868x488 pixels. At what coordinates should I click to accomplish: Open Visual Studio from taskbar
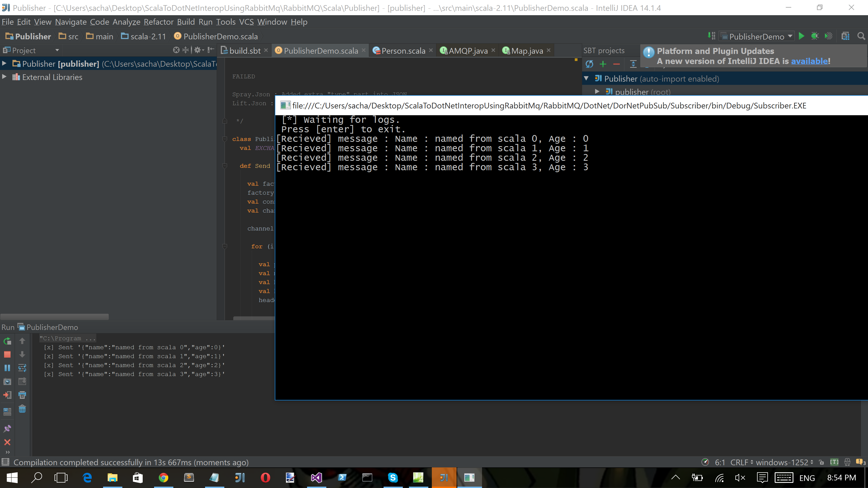coord(316,477)
